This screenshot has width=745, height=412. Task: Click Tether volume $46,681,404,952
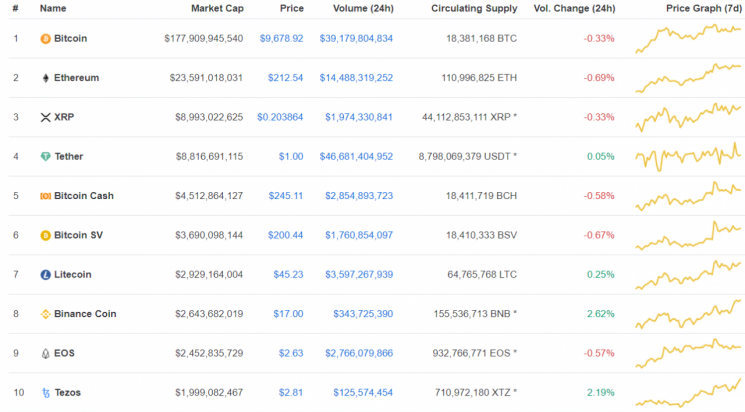click(x=356, y=156)
